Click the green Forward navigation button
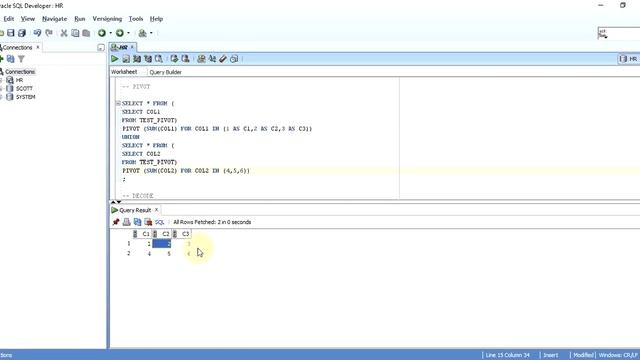Screen dimensions: 640x360 click(x=120, y=33)
